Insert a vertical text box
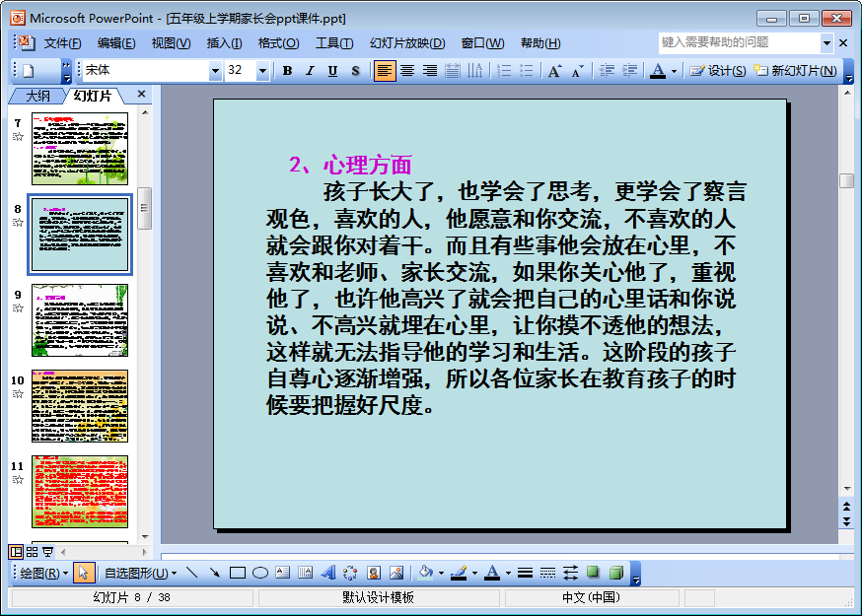 pos(305,574)
